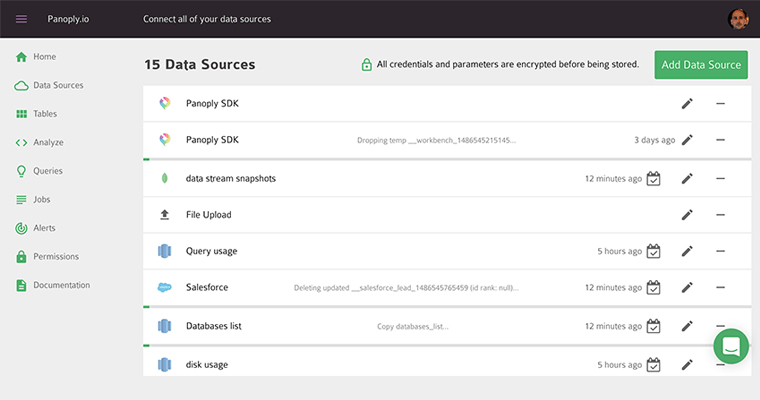760x400 pixels.
Task: Open Jobs in the sidebar
Action: point(33,199)
